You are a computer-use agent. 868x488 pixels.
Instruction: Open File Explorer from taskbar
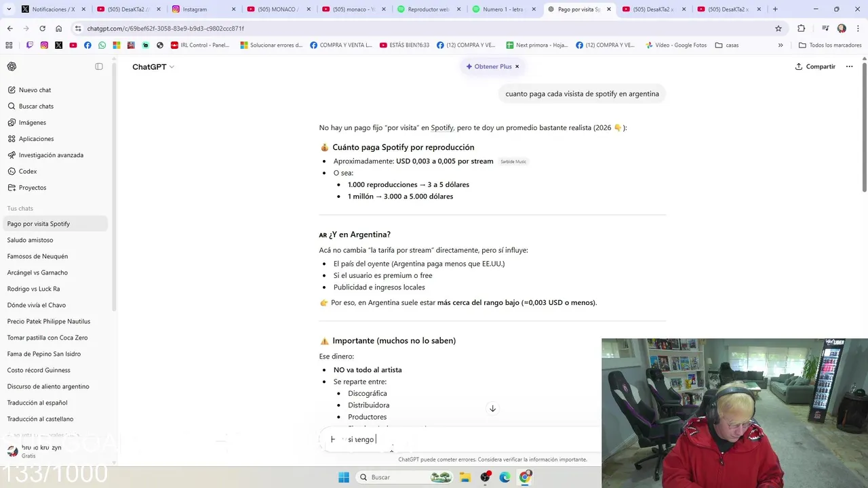pos(465,477)
